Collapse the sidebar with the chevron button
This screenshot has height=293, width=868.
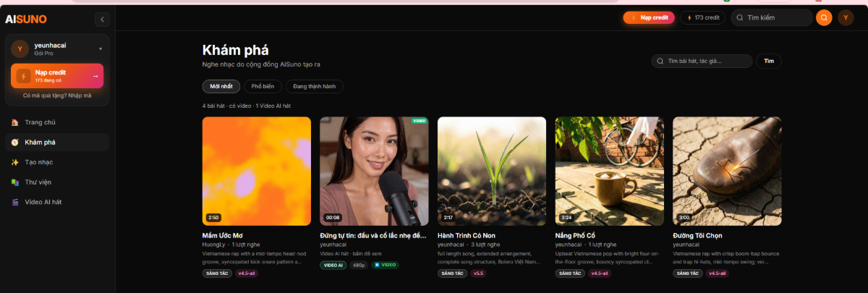click(x=102, y=20)
